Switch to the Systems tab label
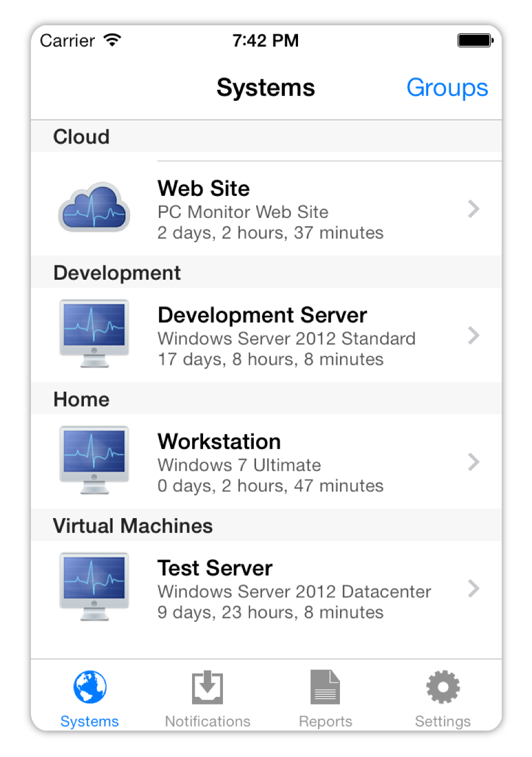Viewport: 532px width, 757px height. pos(89,722)
